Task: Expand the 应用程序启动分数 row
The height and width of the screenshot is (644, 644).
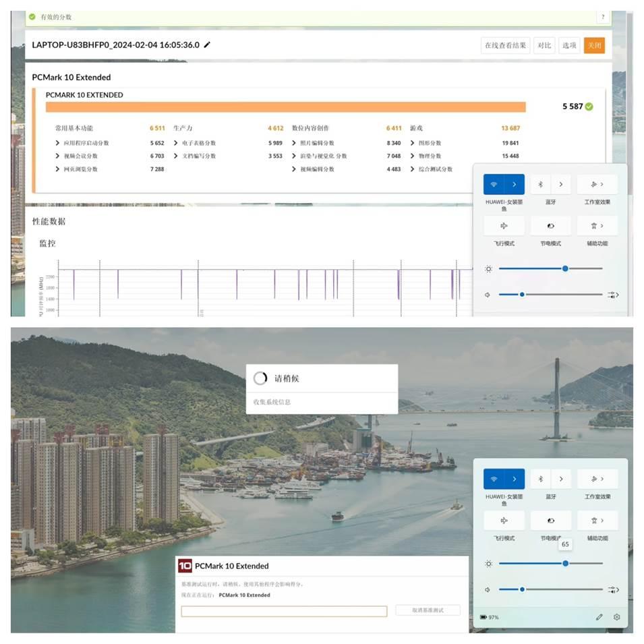Action: click(x=57, y=143)
